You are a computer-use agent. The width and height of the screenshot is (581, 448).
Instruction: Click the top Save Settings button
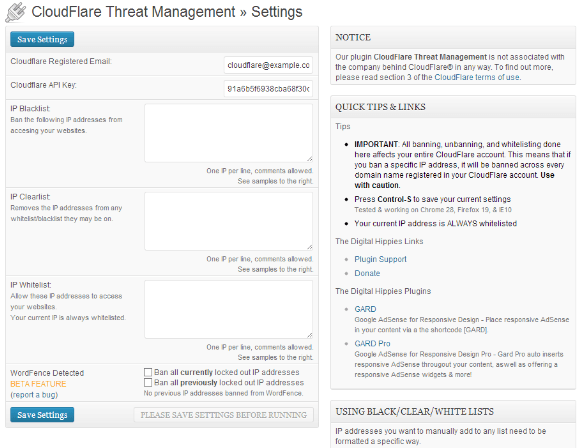[x=42, y=39]
